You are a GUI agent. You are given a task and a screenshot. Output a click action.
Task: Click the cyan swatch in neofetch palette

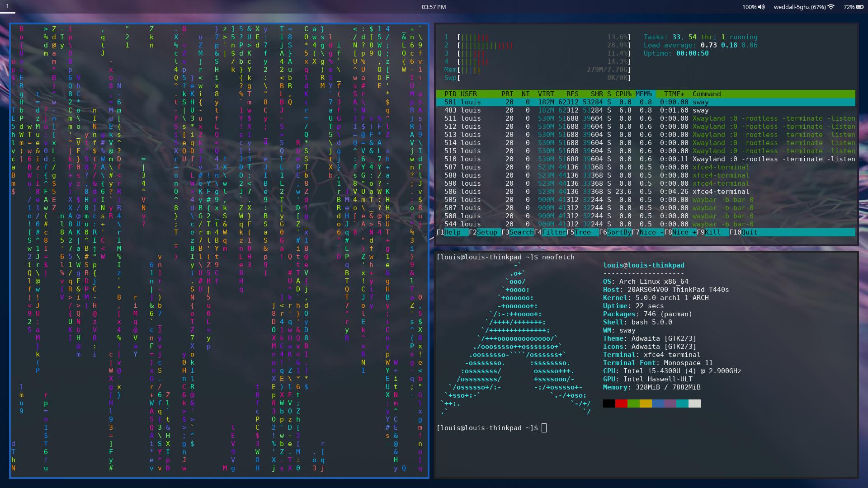[x=682, y=404]
